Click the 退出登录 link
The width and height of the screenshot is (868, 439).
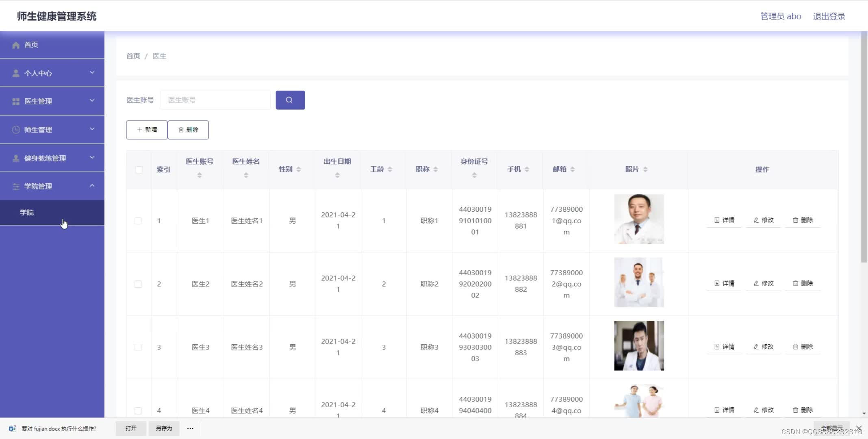point(829,16)
